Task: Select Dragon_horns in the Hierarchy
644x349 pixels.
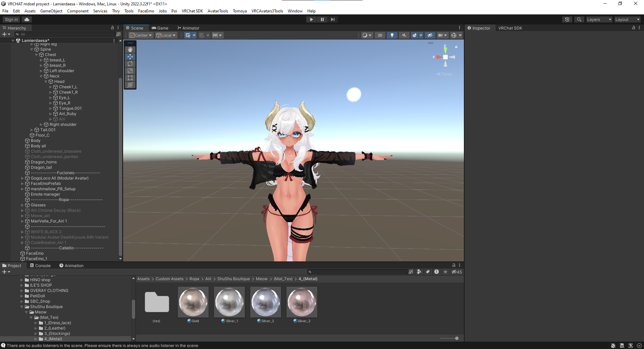Action: [44, 162]
